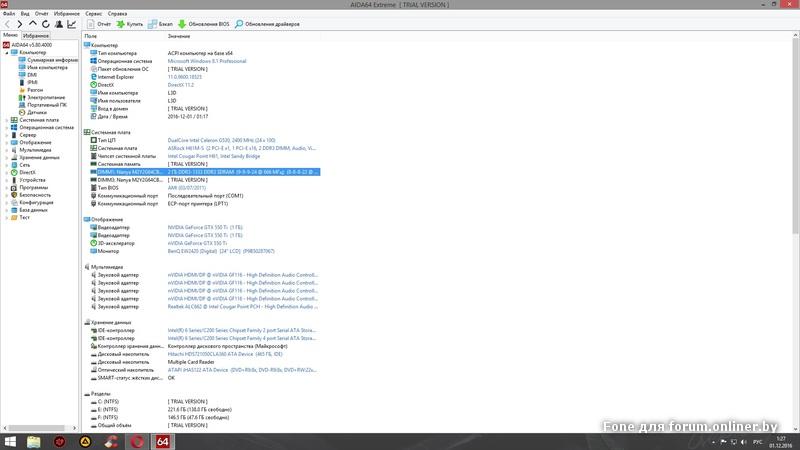Open the Windows Start button

pyautogui.click(x=10, y=442)
